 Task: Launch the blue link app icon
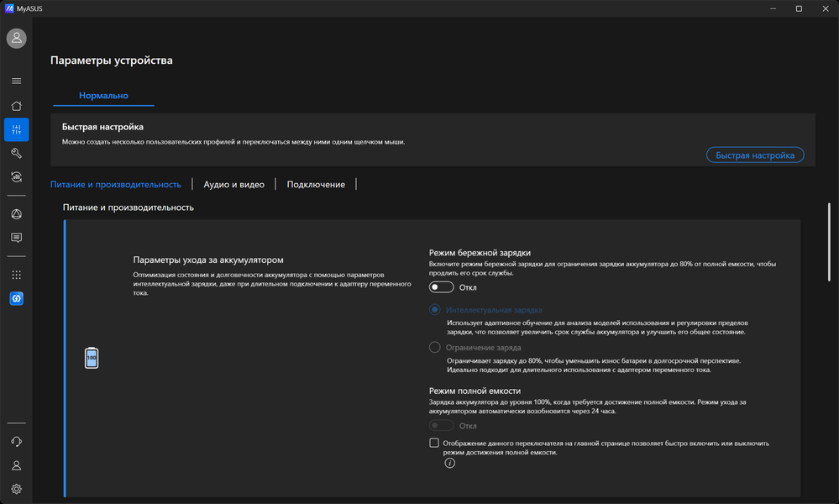pyautogui.click(x=17, y=298)
